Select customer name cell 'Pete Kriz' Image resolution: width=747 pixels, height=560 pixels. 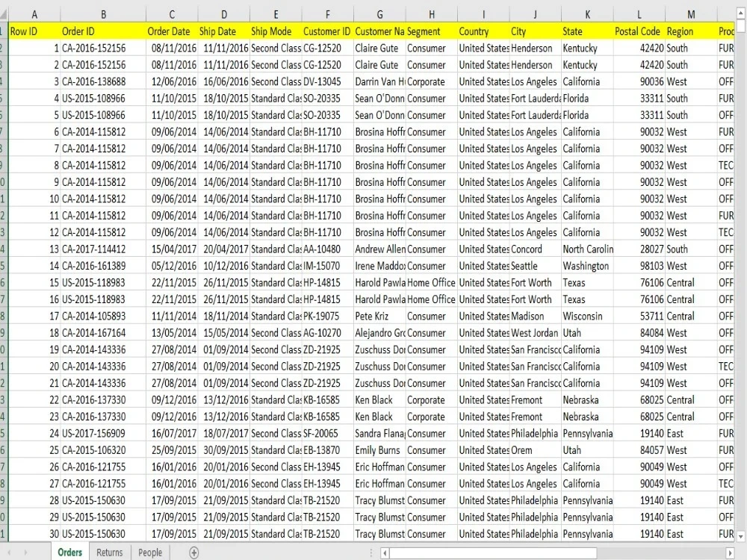pyautogui.click(x=379, y=316)
